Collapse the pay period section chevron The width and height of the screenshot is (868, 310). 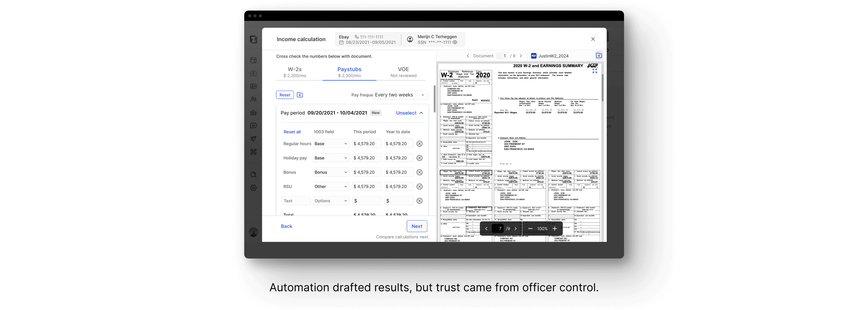(x=421, y=113)
